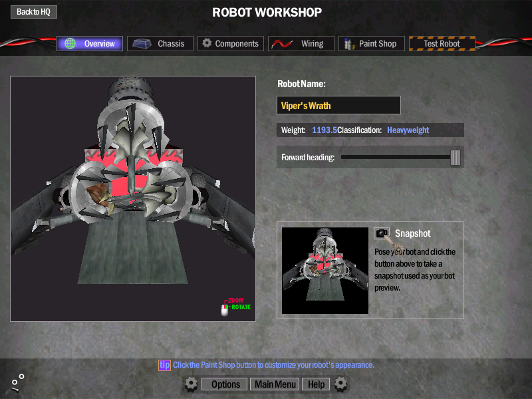The width and height of the screenshot is (532, 399).
Task: Go to the Wiring tab
Action: pyautogui.click(x=301, y=43)
